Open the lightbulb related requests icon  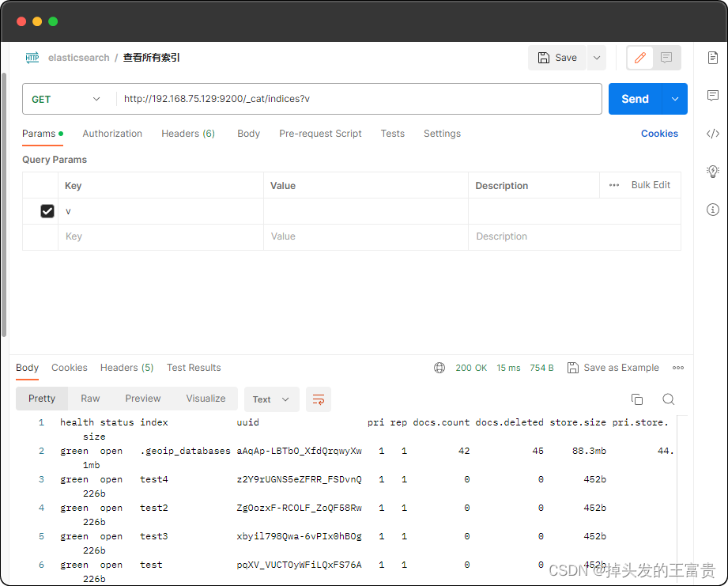point(713,172)
